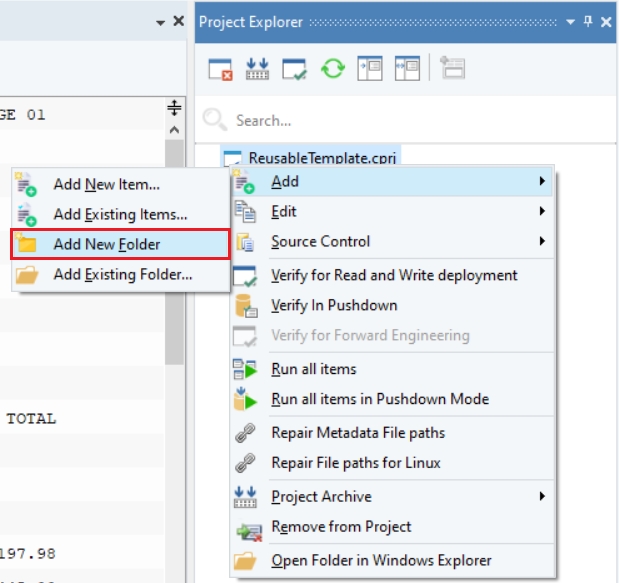Click the refresh icon in Project Explorer toolbar

[332, 68]
